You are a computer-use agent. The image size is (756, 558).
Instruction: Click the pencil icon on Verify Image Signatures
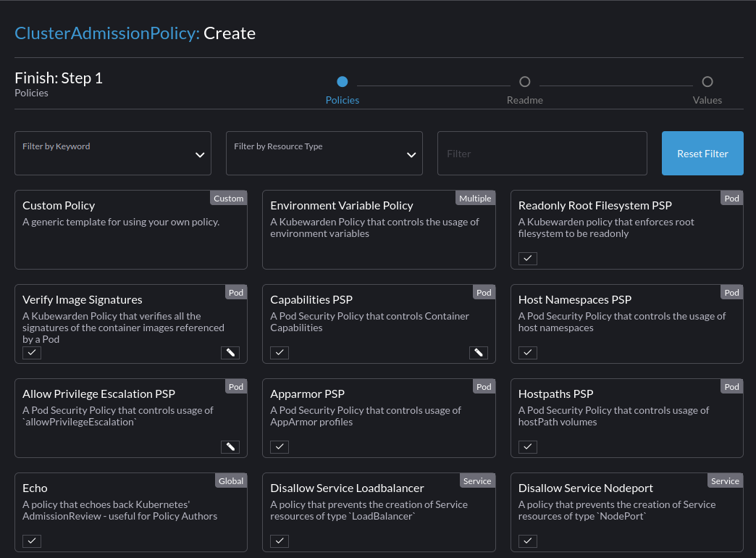tap(230, 352)
